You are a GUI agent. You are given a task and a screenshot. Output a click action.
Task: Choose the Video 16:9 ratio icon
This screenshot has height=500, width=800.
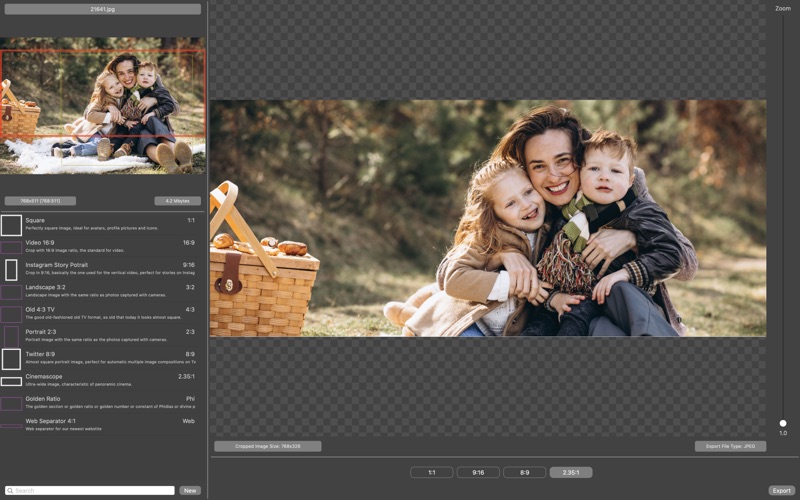click(x=11, y=247)
